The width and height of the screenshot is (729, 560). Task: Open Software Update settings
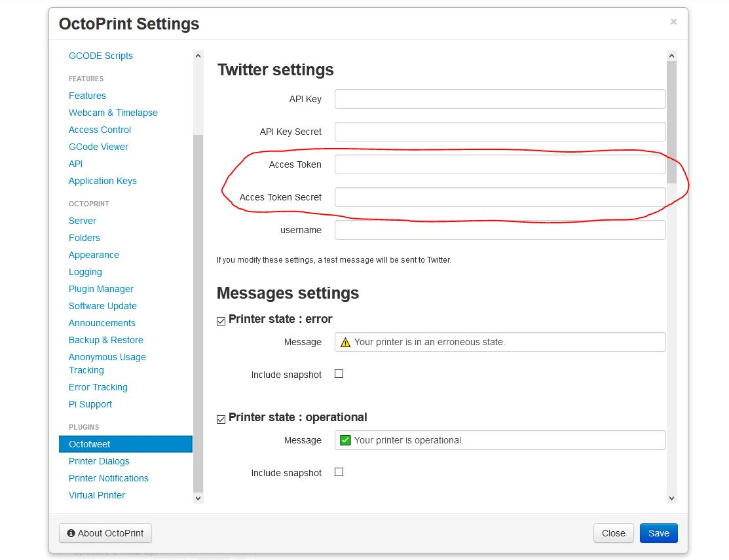103,307
